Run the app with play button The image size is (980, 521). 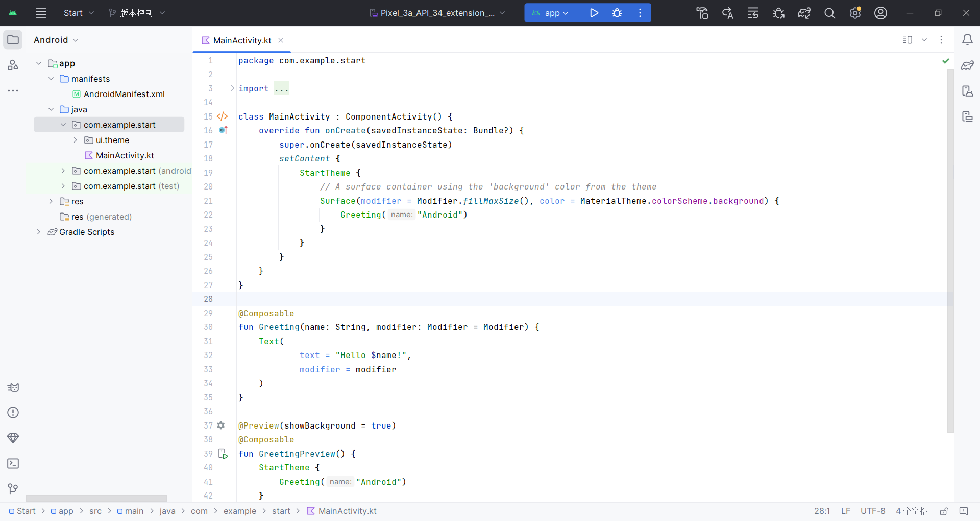click(594, 13)
